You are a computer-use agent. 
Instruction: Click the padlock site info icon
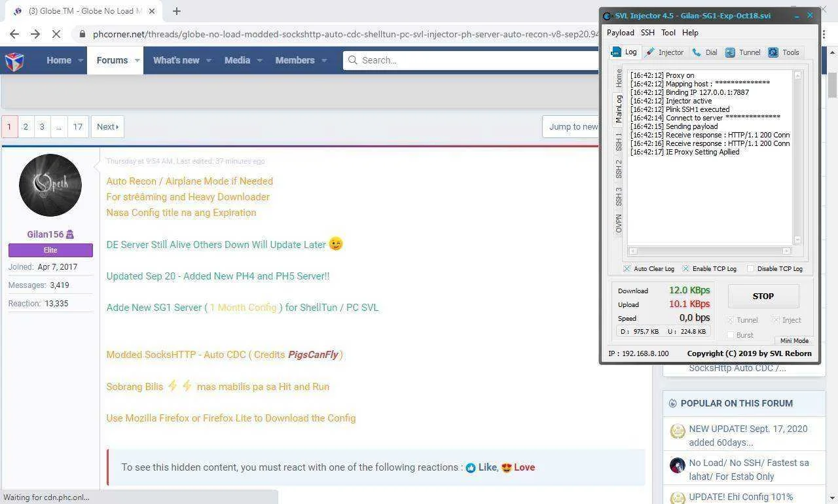[82, 34]
